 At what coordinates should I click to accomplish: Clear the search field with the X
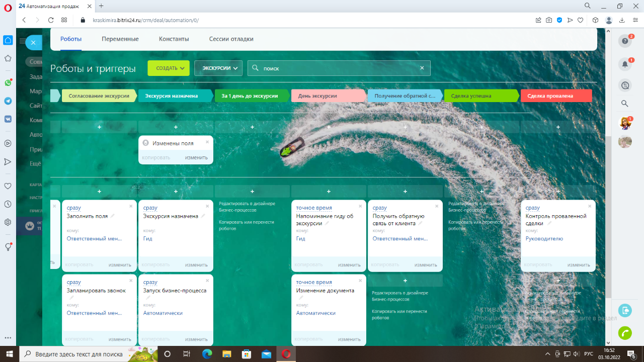[x=422, y=68]
